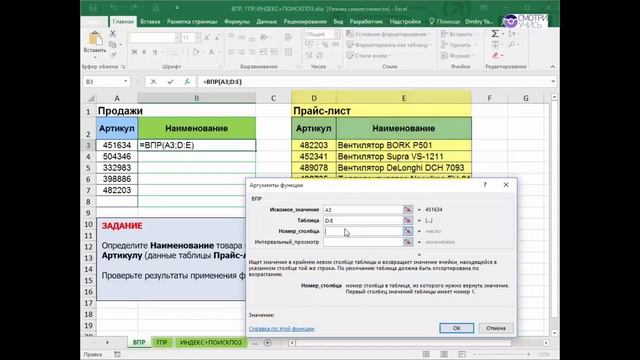
Task: Click the Sort and Filter icon
Action: pos(512,33)
